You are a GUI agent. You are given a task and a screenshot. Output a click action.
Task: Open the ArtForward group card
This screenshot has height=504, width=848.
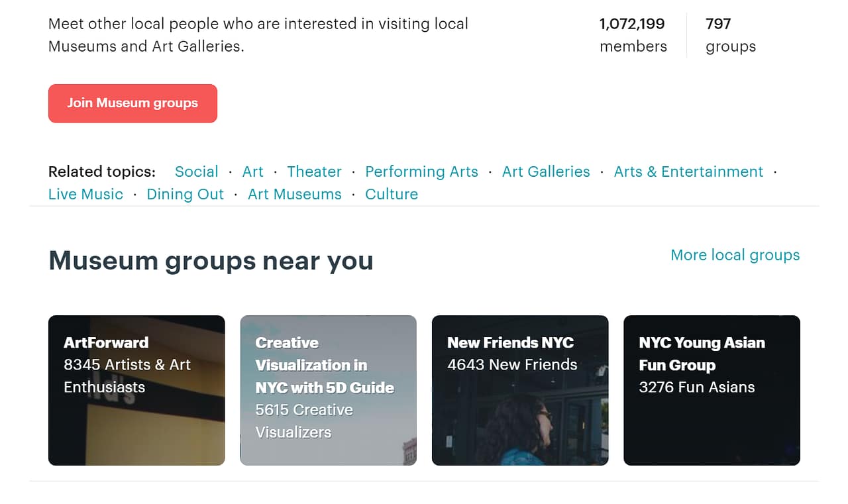(x=136, y=390)
